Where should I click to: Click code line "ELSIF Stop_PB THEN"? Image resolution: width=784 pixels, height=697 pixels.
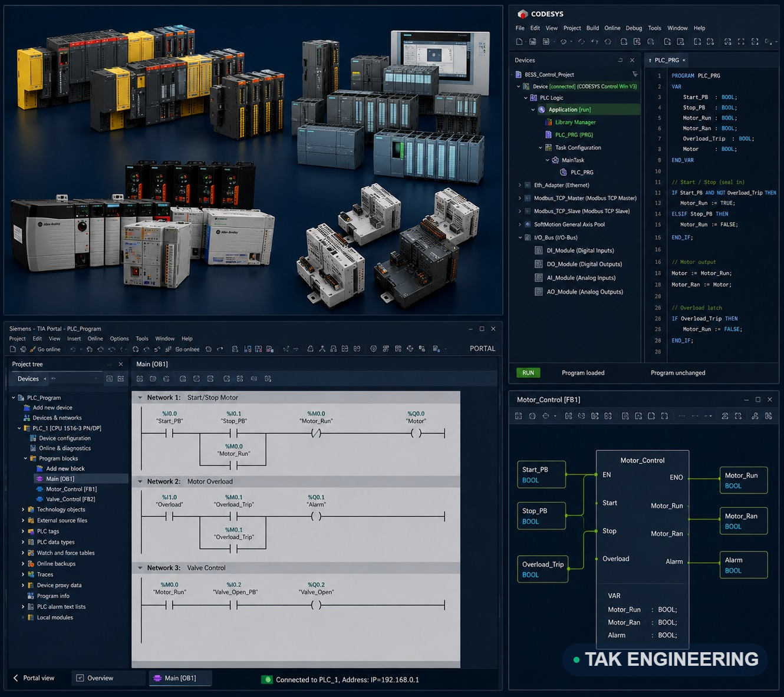pos(700,214)
